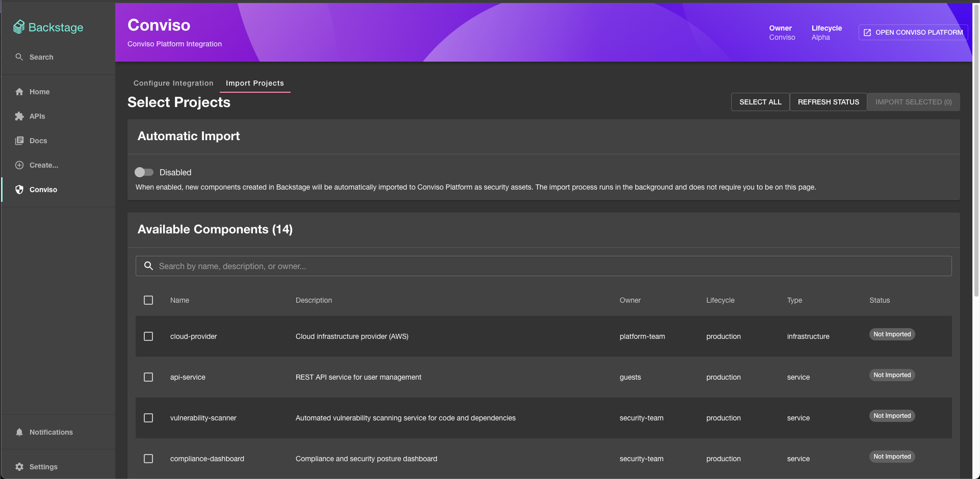Click the Owner column header
The image size is (980, 479).
(630, 300)
